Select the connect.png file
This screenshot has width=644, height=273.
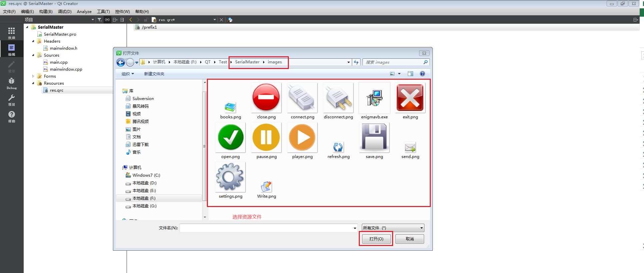[303, 101]
